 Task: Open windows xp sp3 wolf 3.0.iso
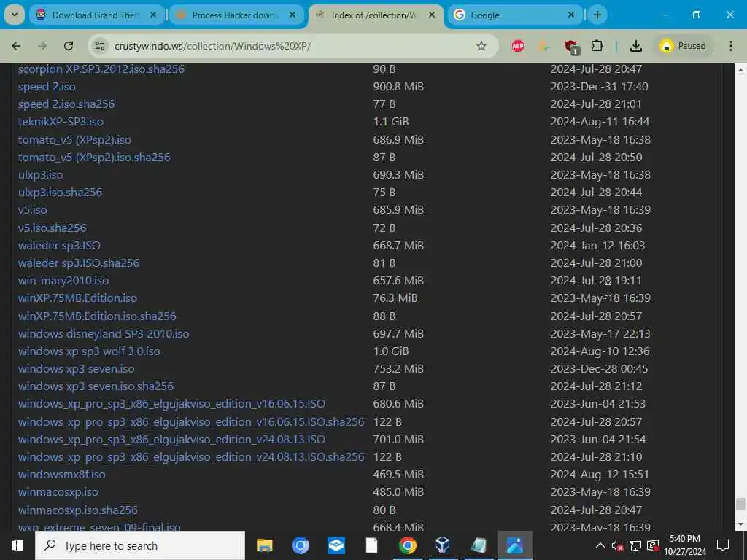point(89,351)
